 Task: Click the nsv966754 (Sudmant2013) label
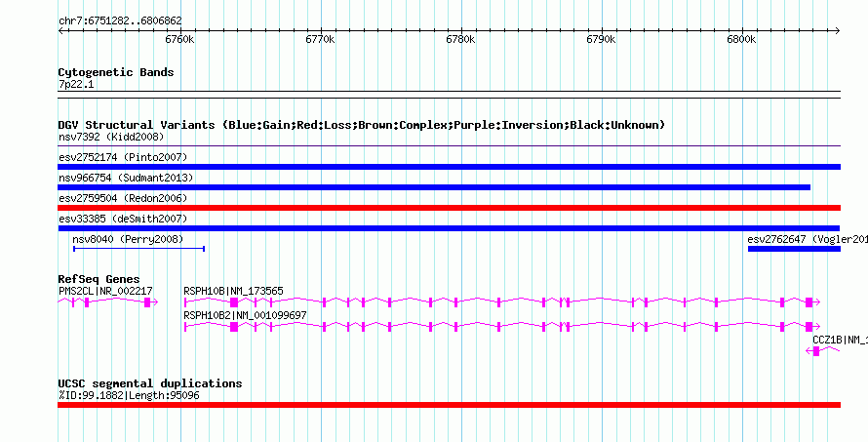tap(126, 178)
